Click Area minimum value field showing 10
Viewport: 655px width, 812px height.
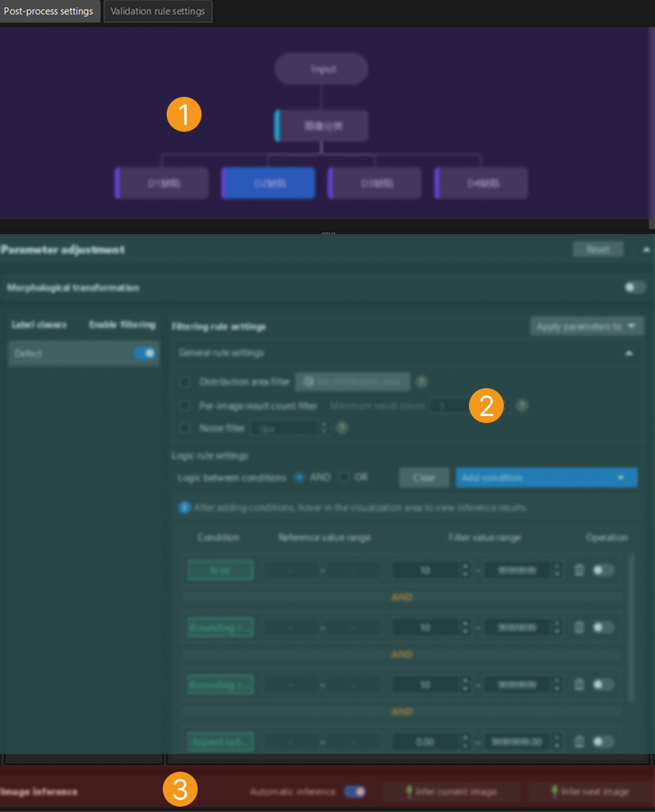(426, 570)
